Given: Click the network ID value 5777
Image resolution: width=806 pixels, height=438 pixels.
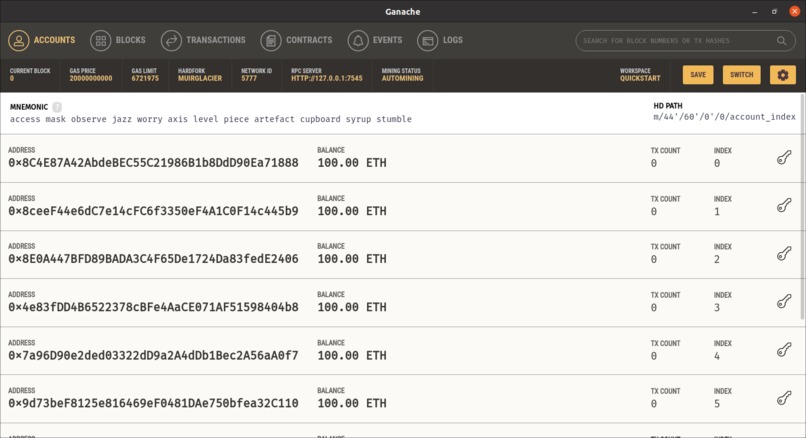Looking at the screenshot, I should 249,79.
